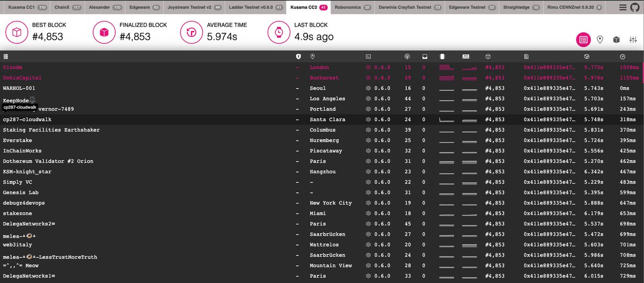Select the 01node row name
Image resolution: width=644 pixels, height=283 pixels.
(13, 68)
